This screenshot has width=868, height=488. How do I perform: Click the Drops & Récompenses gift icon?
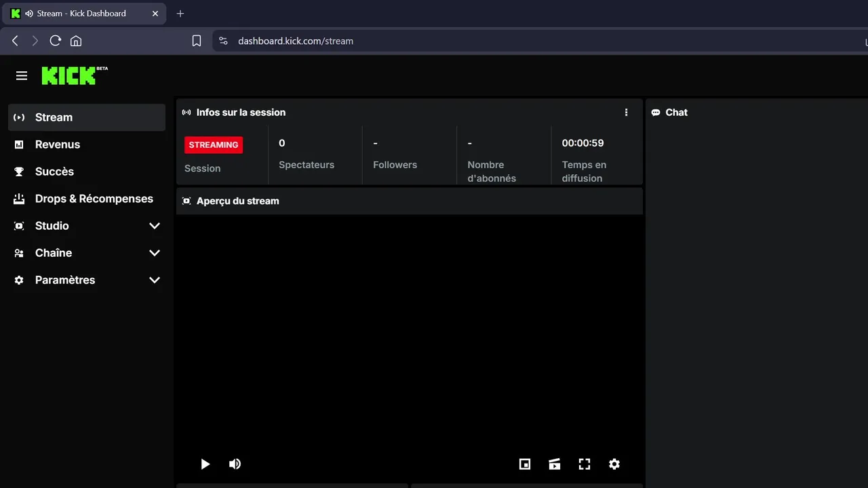point(19,199)
